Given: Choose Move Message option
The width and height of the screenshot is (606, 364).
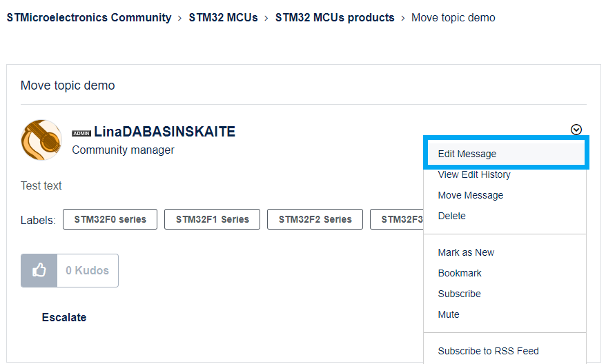Looking at the screenshot, I should pyautogui.click(x=471, y=195).
